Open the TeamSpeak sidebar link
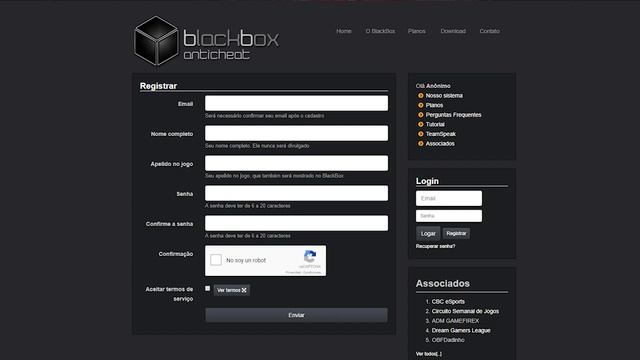 (441, 134)
